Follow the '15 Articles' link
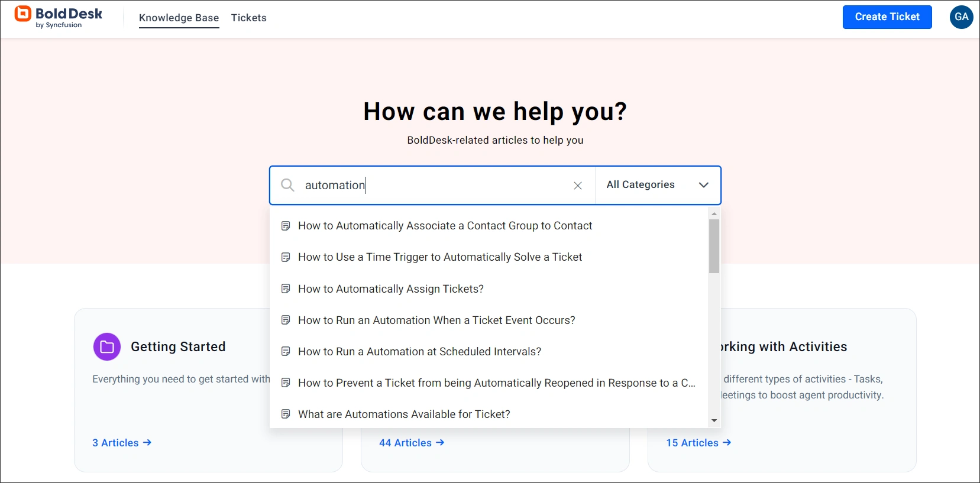Screen dimensions: 980x483 [698, 443]
